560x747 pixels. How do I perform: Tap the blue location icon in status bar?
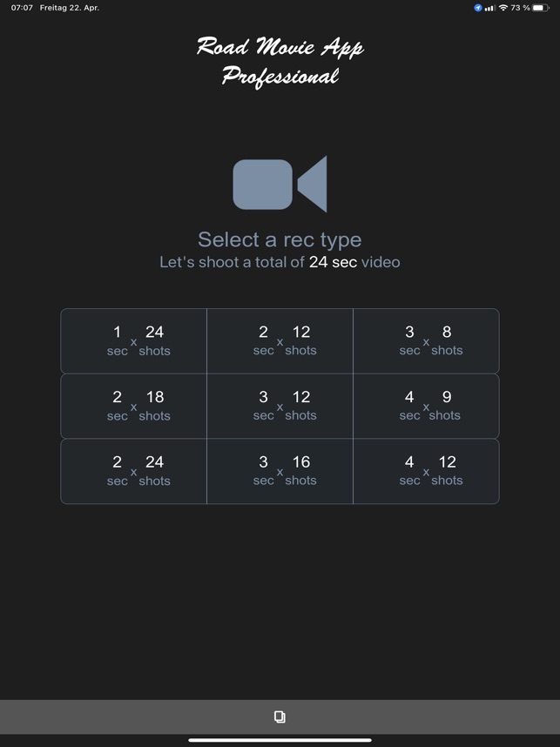pos(477,8)
